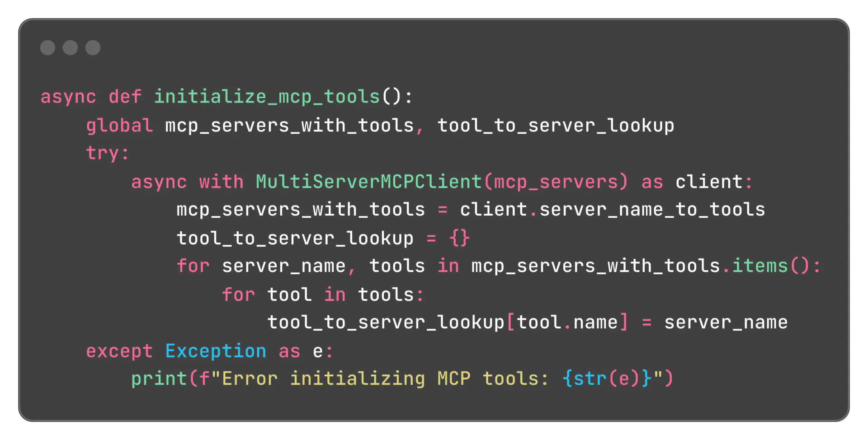Click the function name initialize_mcp_tools

267,97
